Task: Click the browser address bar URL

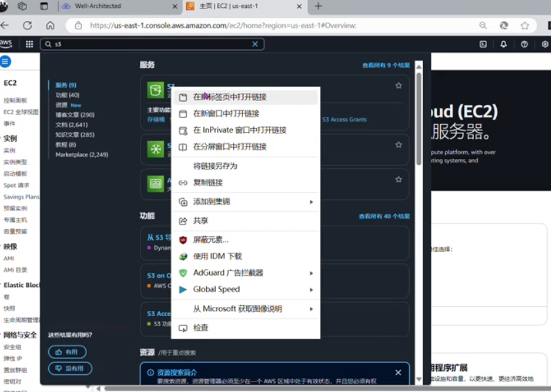Action: [x=223, y=25]
